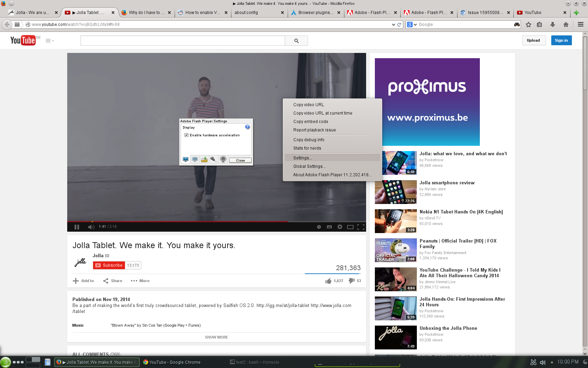Image resolution: width=588 pixels, height=368 pixels.
Task: Expand the YouTube guide menu
Action: pos(50,41)
